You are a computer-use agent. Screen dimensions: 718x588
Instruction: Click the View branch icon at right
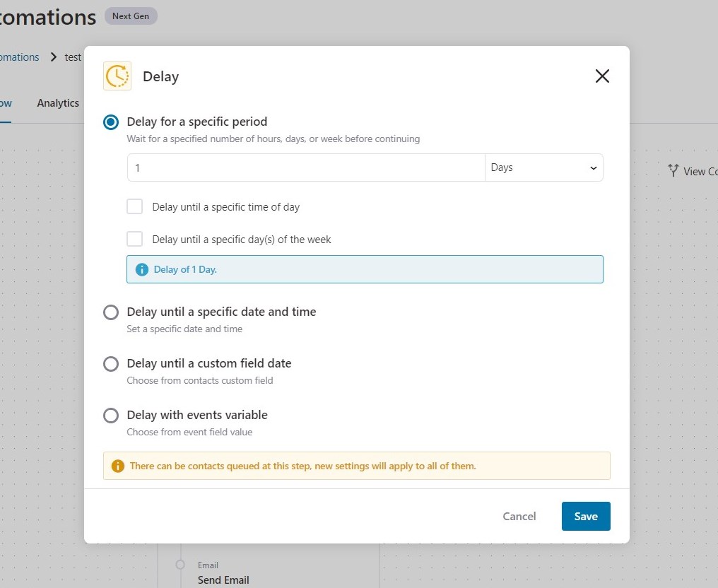pos(673,171)
